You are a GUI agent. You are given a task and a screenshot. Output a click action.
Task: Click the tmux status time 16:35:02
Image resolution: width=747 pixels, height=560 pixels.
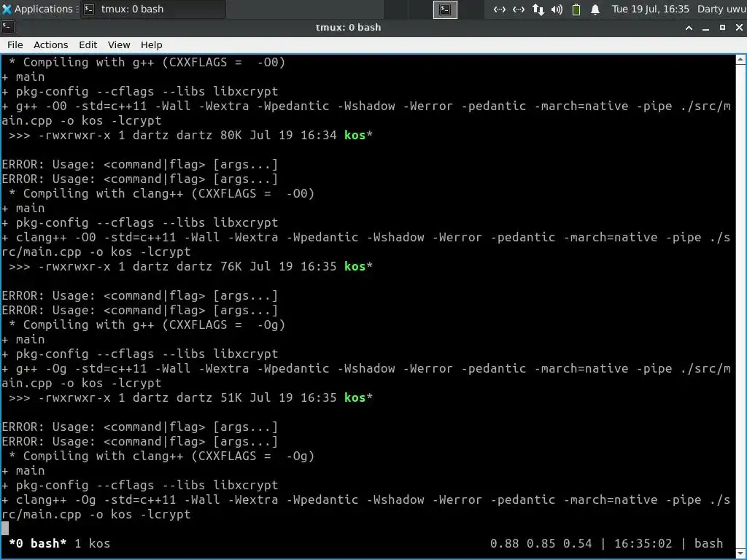[643, 543]
